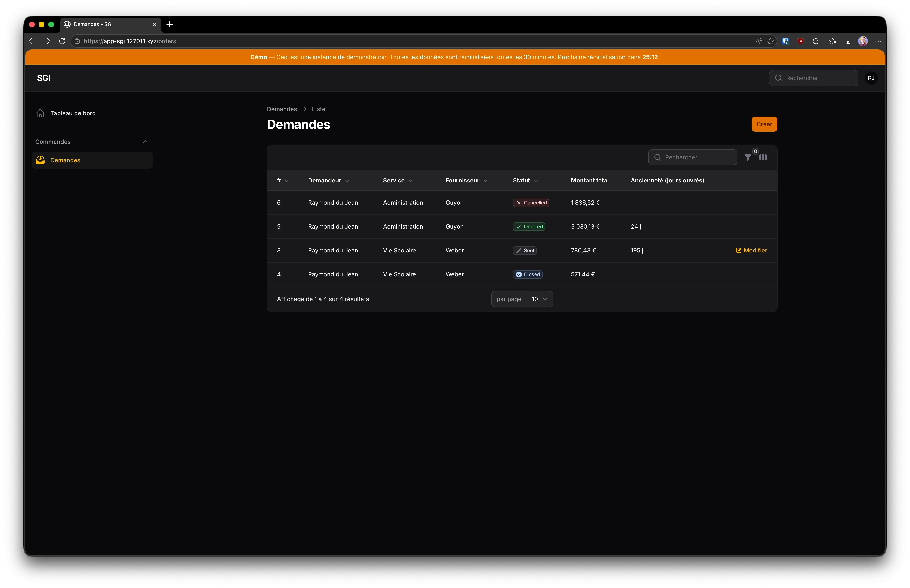
Task: Sort the table by Fournisseur column
Action: tap(467, 181)
